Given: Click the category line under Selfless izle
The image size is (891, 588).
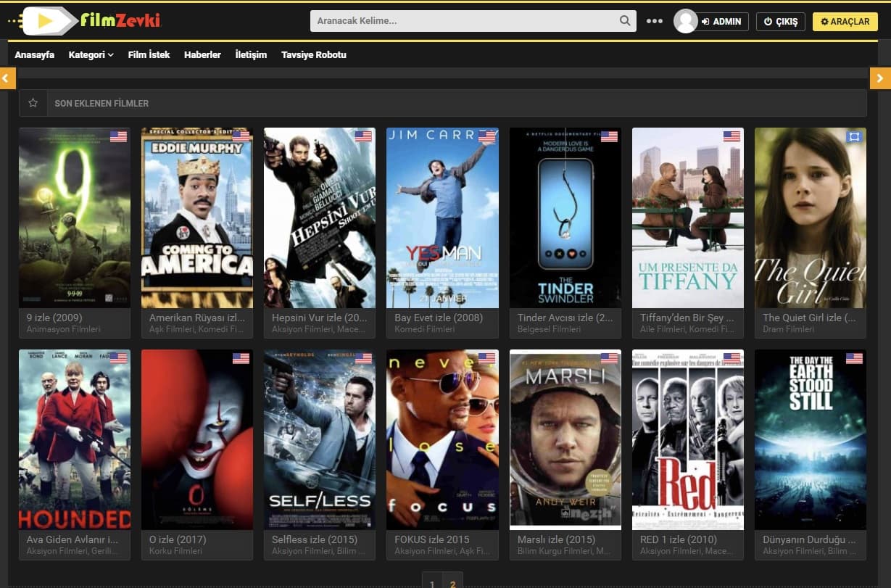Looking at the screenshot, I should (x=320, y=551).
